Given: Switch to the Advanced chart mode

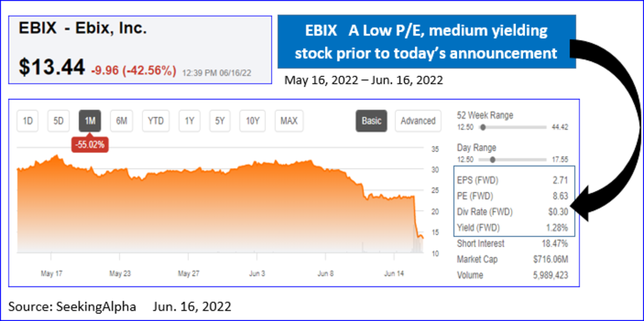Looking at the screenshot, I should (418, 121).
